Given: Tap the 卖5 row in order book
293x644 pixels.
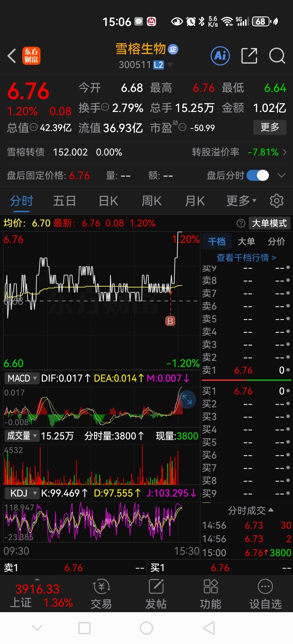Looking at the screenshot, I should click(246, 319).
